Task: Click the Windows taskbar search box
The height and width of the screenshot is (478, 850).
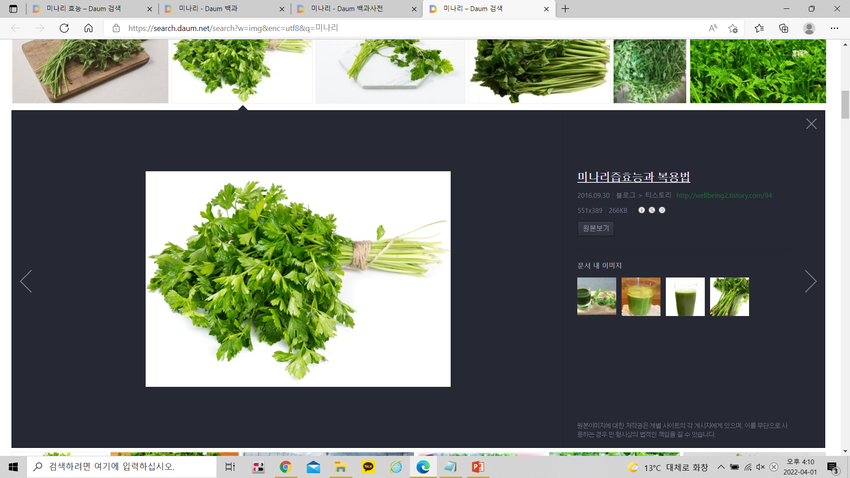Action: (x=121, y=467)
